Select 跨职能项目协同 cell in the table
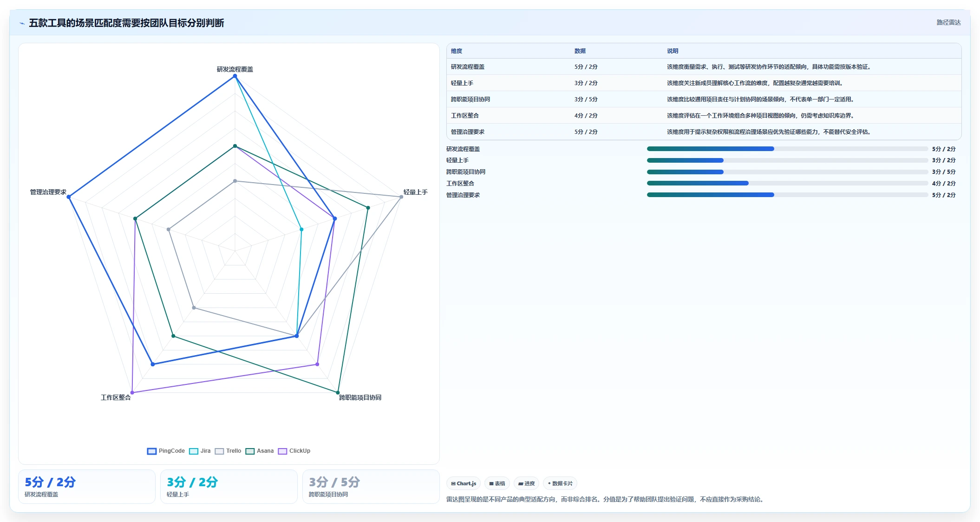Screen dimensions: 980x522 click(x=470, y=99)
